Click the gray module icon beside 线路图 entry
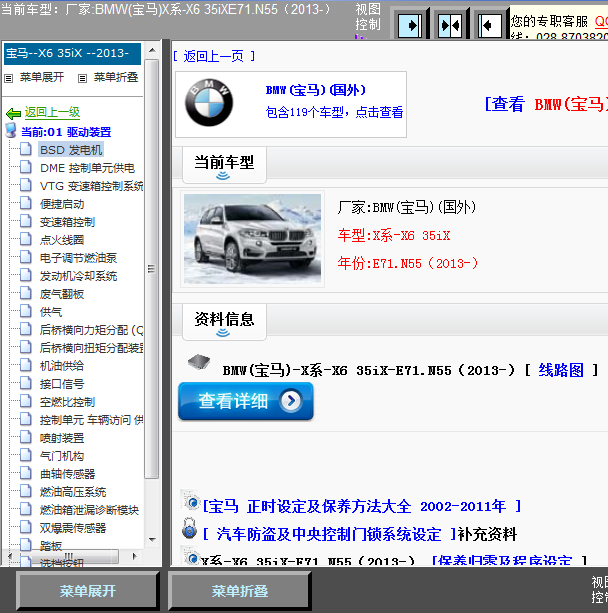The width and height of the screenshot is (608, 613). (199, 362)
